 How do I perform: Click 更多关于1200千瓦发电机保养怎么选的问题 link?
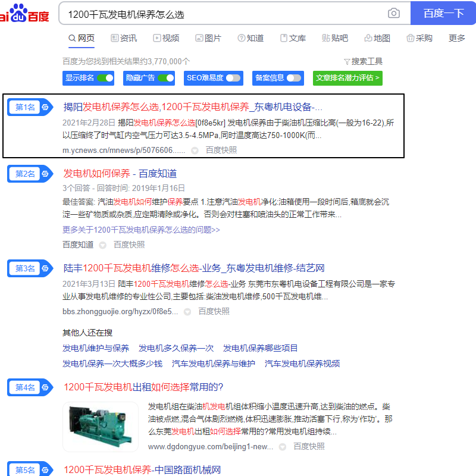point(141,230)
